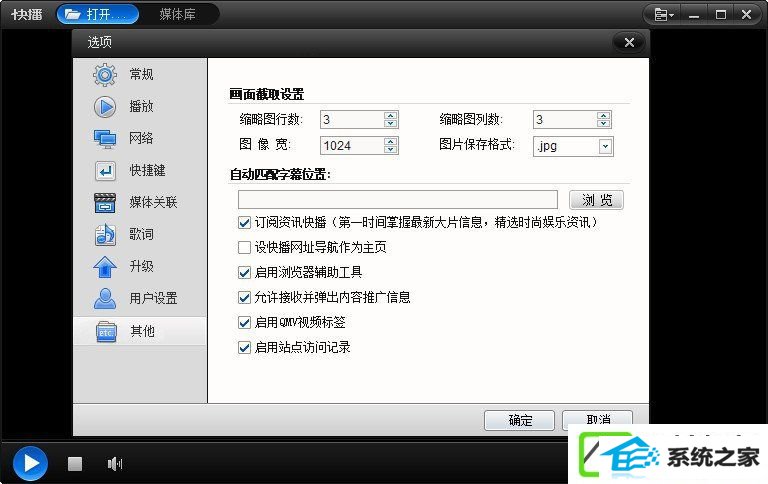
Task: Open the 媒体关联 media association icon
Action: point(104,203)
